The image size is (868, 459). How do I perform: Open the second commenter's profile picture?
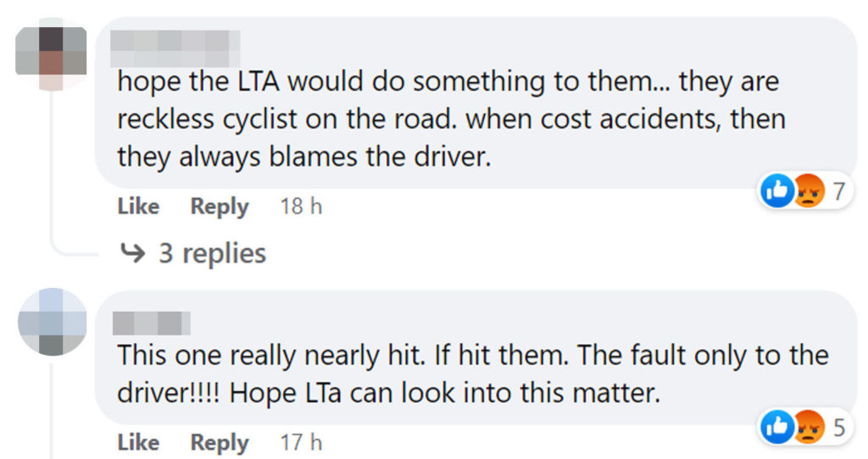[52, 322]
